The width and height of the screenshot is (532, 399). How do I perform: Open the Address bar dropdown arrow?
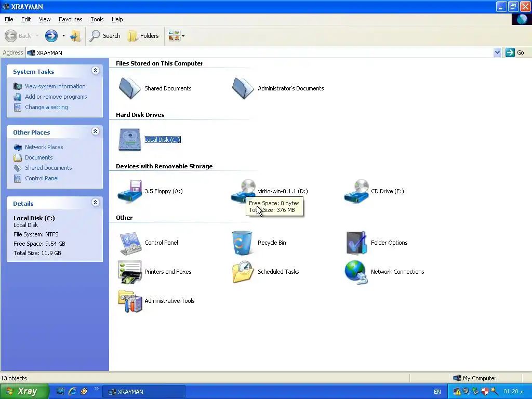coord(497,52)
